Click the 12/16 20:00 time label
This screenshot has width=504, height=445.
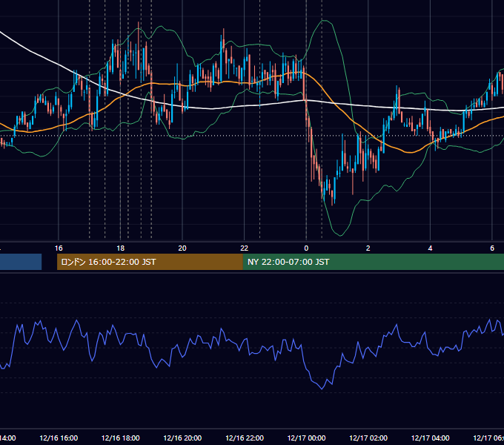click(x=182, y=438)
